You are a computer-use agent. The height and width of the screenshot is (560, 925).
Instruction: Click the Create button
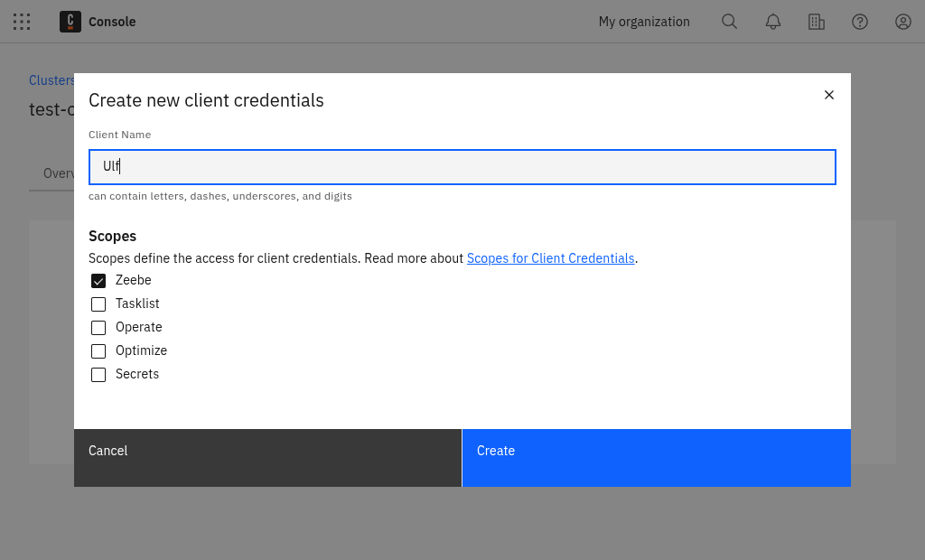coord(657,458)
